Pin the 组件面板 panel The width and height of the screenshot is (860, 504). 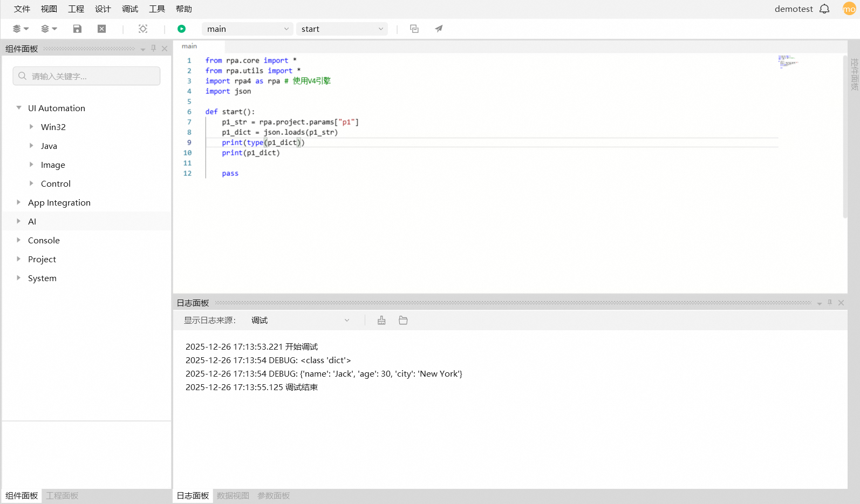tap(154, 49)
